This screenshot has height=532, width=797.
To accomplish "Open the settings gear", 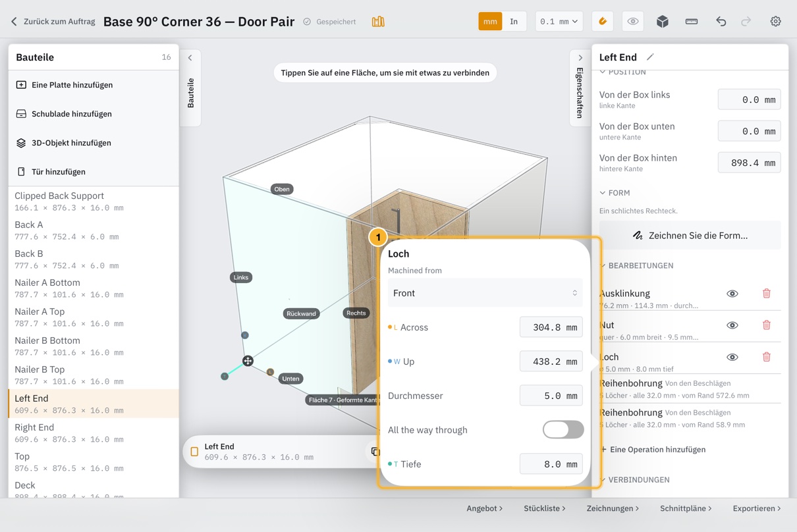I will click(776, 22).
